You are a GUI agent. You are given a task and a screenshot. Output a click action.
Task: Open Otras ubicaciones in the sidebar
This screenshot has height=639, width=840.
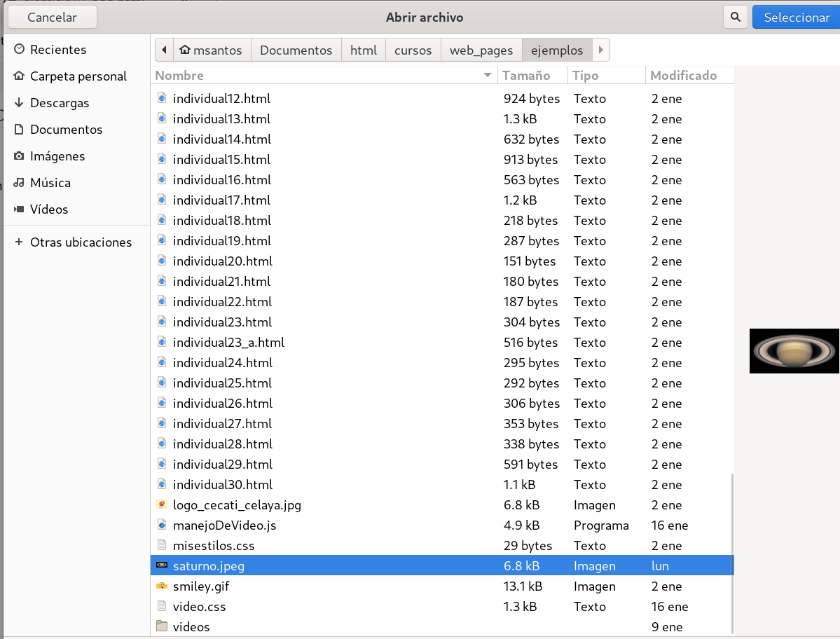(x=81, y=242)
